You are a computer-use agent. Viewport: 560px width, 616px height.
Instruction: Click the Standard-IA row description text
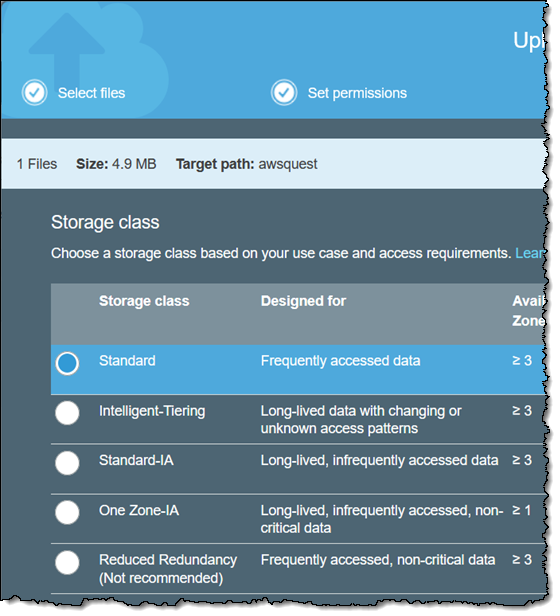point(380,460)
